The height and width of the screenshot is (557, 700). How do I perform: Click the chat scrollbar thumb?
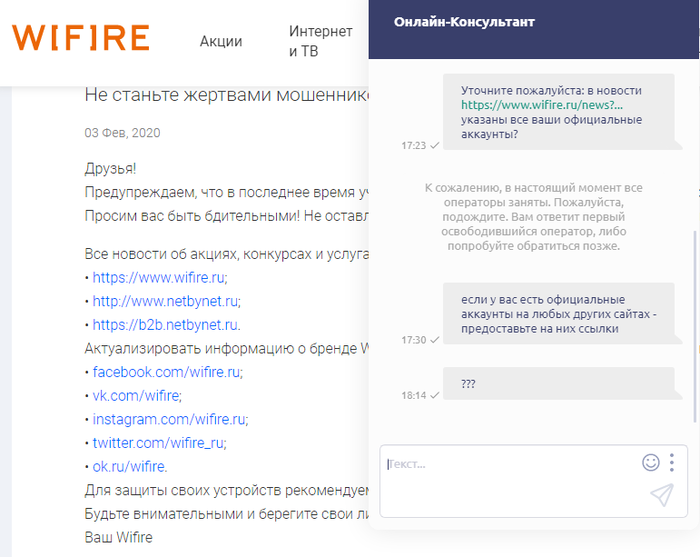pyautogui.click(x=695, y=326)
